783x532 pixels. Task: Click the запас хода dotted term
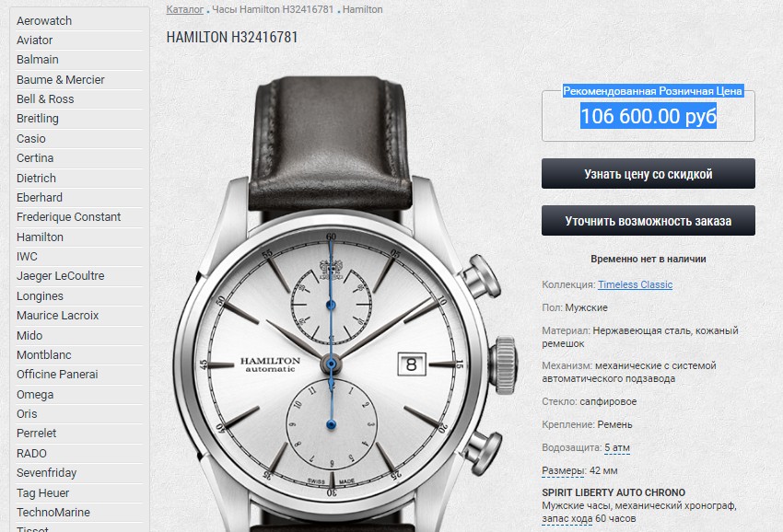click(567, 518)
